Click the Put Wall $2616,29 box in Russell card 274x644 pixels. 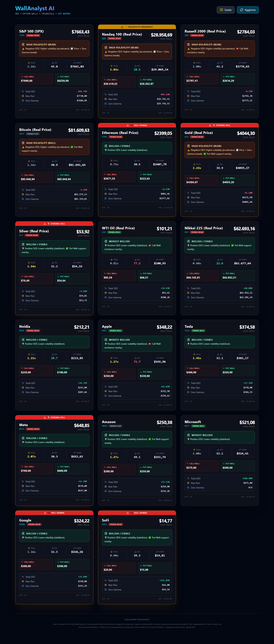pos(238,79)
